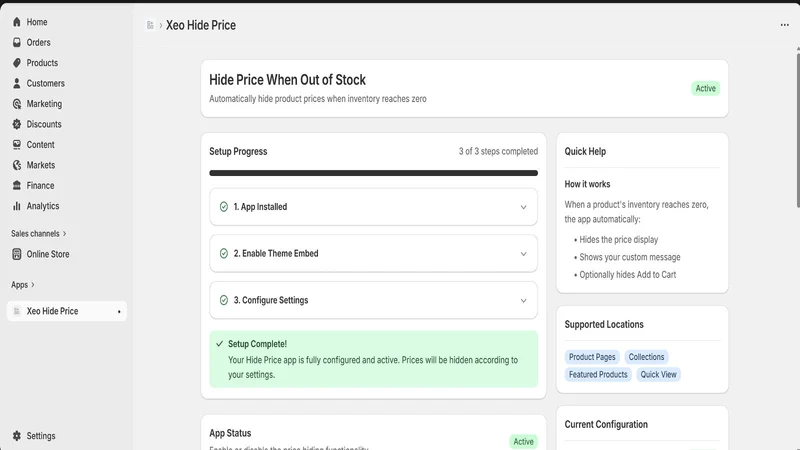Image resolution: width=800 pixels, height=450 pixels.
Task: Select Discounts in the sidebar
Action: pyautogui.click(x=44, y=124)
